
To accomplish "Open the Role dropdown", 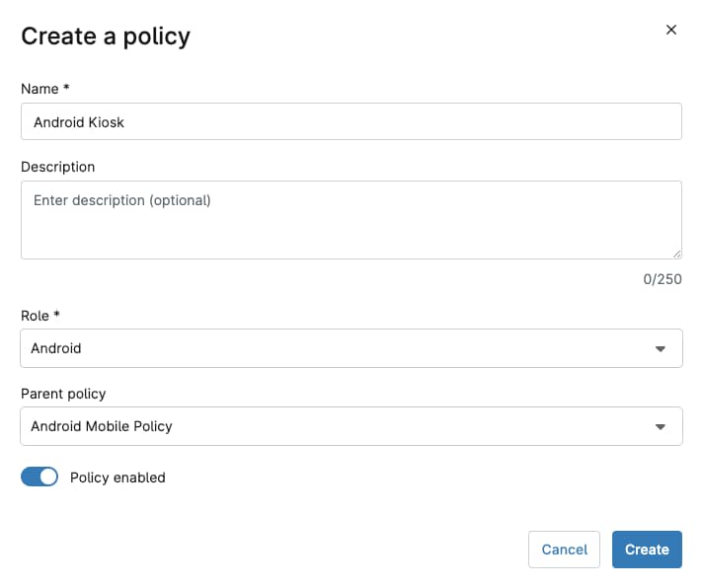I will point(351,348).
